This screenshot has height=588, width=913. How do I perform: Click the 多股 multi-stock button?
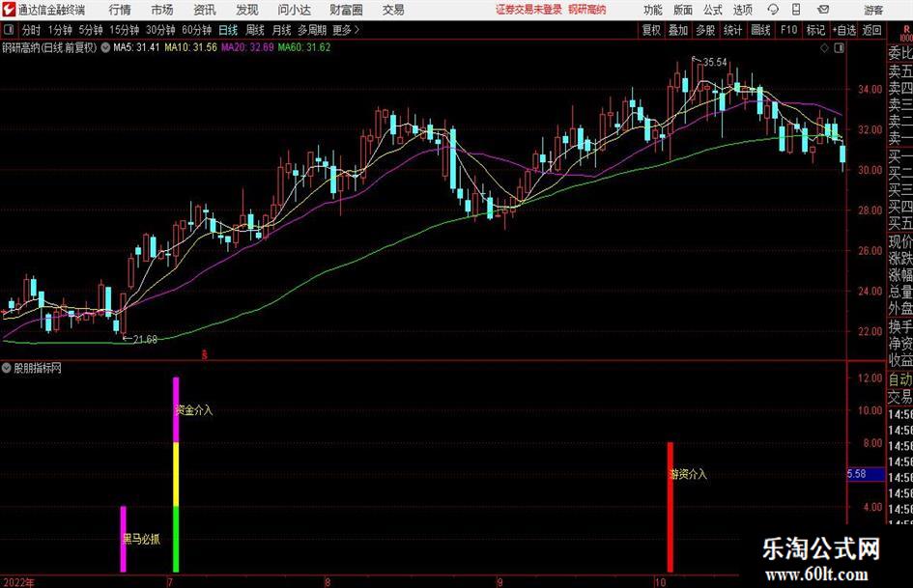point(705,30)
